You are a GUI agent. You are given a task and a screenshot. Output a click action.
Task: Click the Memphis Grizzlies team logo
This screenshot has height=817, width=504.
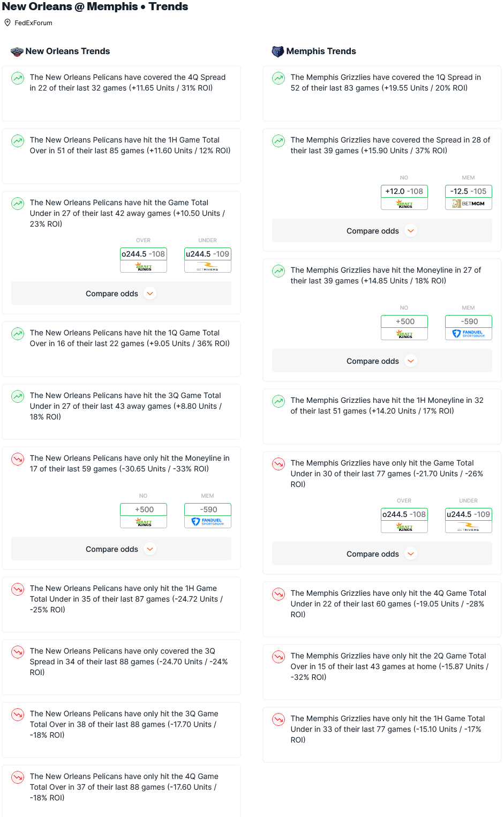pyautogui.click(x=278, y=51)
